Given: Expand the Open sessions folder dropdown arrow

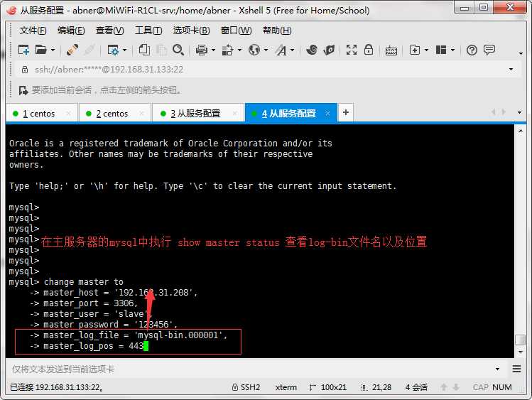Looking at the screenshot, I should (53, 50).
